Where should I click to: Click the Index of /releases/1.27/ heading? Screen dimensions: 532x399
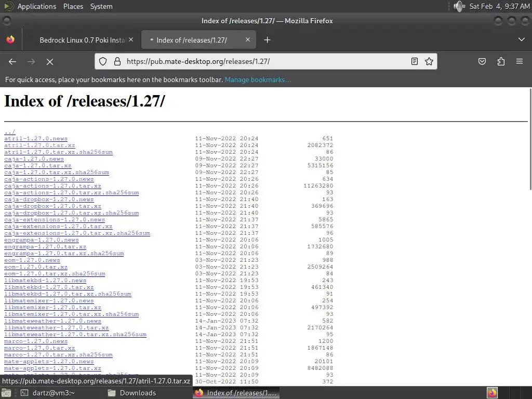tap(85, 101)
